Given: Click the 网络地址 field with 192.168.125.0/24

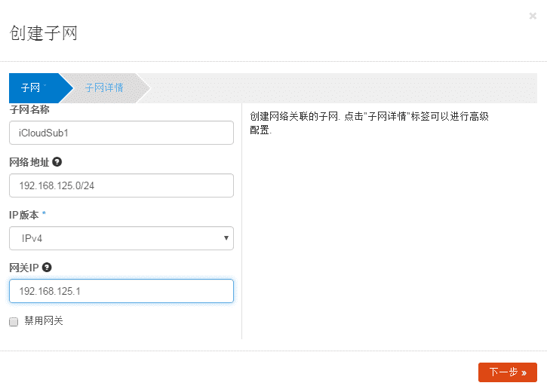Looking at the screenshot, I should coord(121,185).
